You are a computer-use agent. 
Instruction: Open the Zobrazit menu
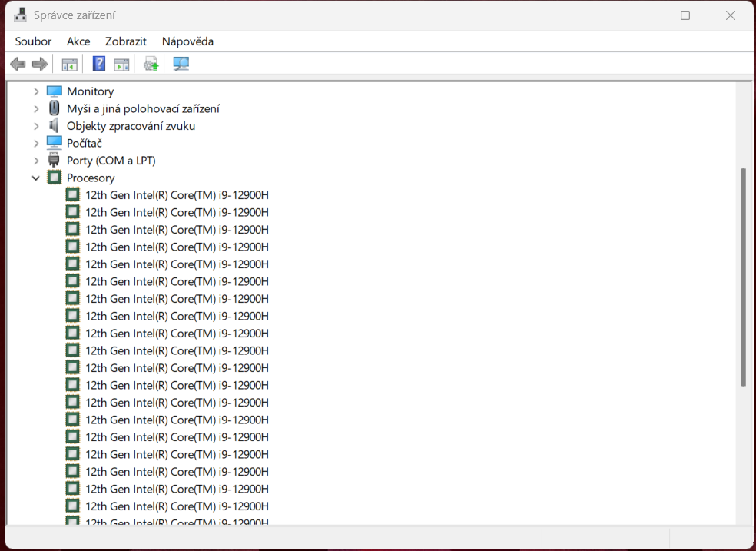tap(126, 41)
